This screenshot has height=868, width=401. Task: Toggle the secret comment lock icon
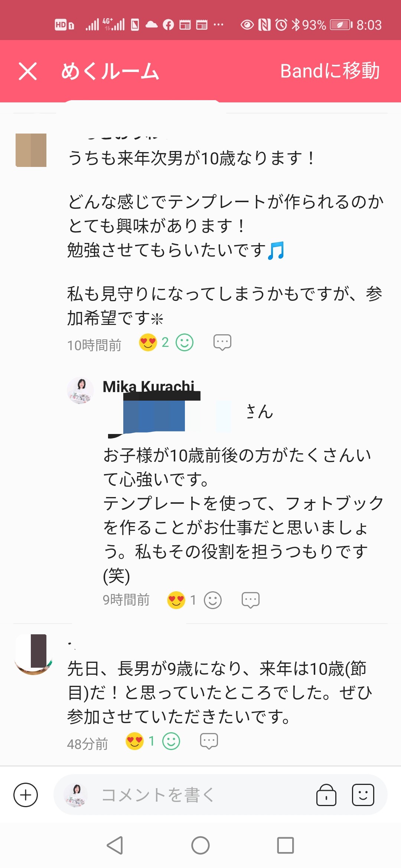tap(326, 795)
